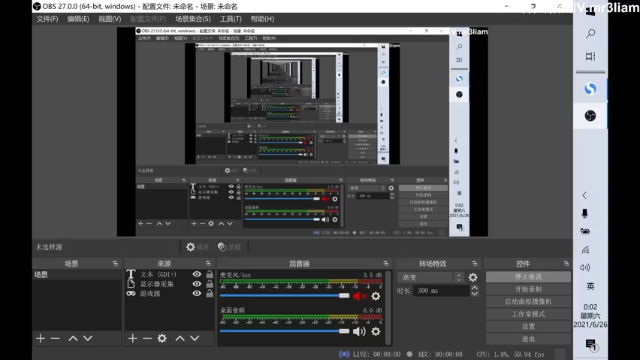Click the 时长 300 ms duration input field
Screen dimensions: 640x360
441,291
